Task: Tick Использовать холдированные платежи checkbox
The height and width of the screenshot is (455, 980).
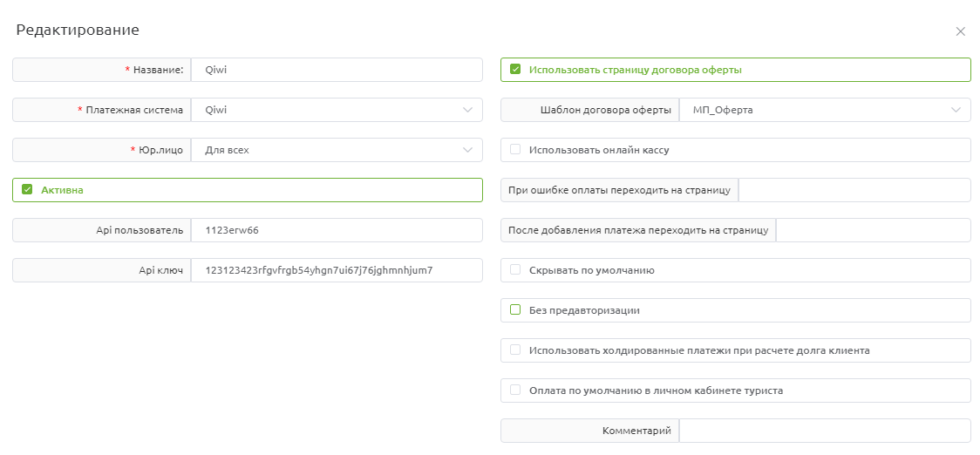Action: 515,350
